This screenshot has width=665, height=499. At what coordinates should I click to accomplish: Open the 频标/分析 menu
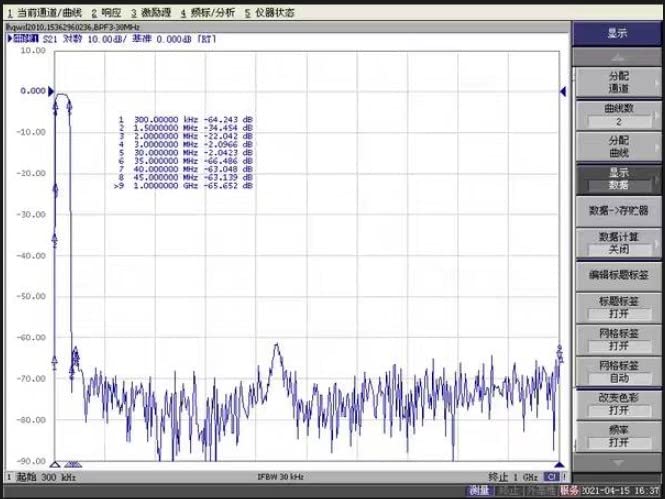coord(207,13)
